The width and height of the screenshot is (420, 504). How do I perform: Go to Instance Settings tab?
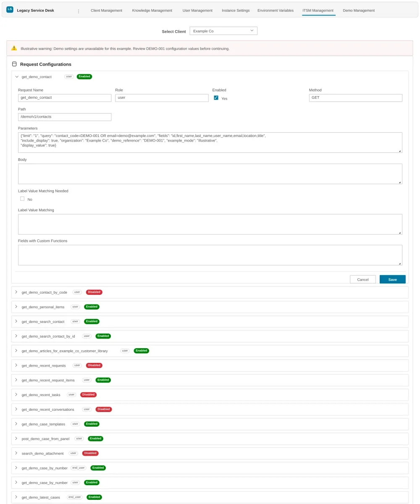click(x=236, y=10)
